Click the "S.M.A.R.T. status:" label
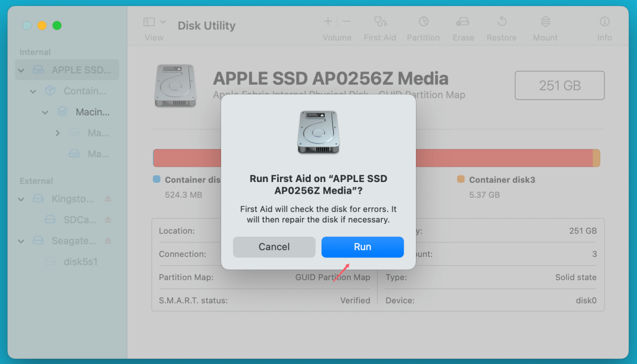 (x=193, y=301)
